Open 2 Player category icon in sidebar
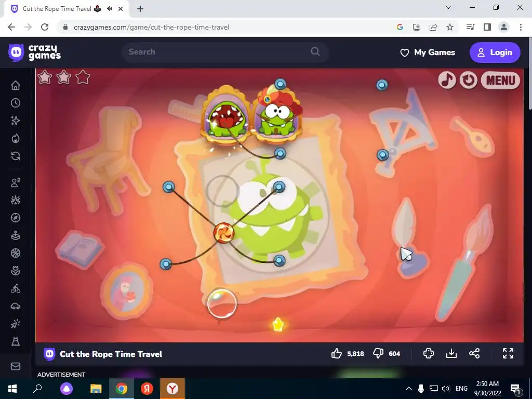 pyautogui.click(x=16, y=182)
